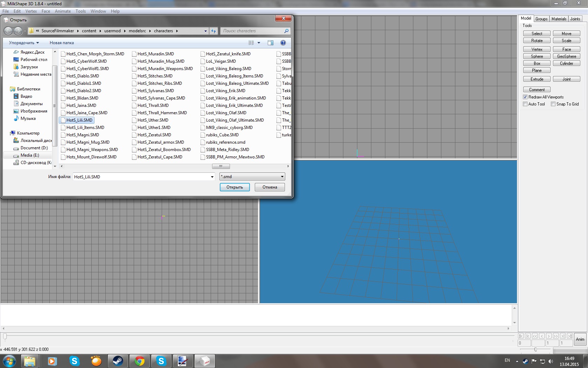Click the HotS_Diablo.SMD file icon
The image size is (588, 368).
[63, 76]
